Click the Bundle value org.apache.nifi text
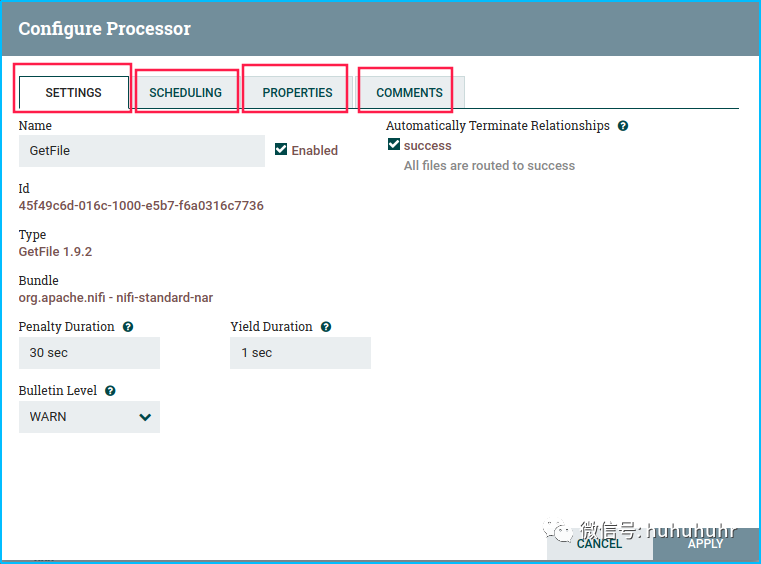Image resolution: width=761 pixels, height=564 pixels. (116, 298)
